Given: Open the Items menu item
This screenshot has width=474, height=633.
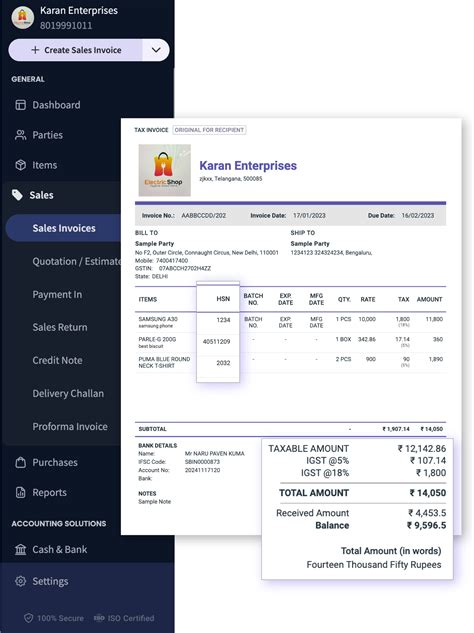Looking at the screenshot, I should pyautogui.click(x=45, y=165).
